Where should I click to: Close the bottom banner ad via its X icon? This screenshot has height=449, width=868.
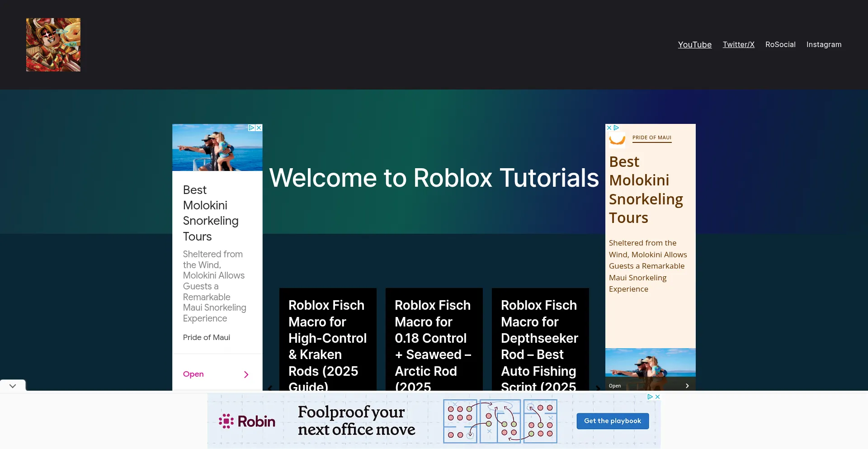click(x=657, y=397)
